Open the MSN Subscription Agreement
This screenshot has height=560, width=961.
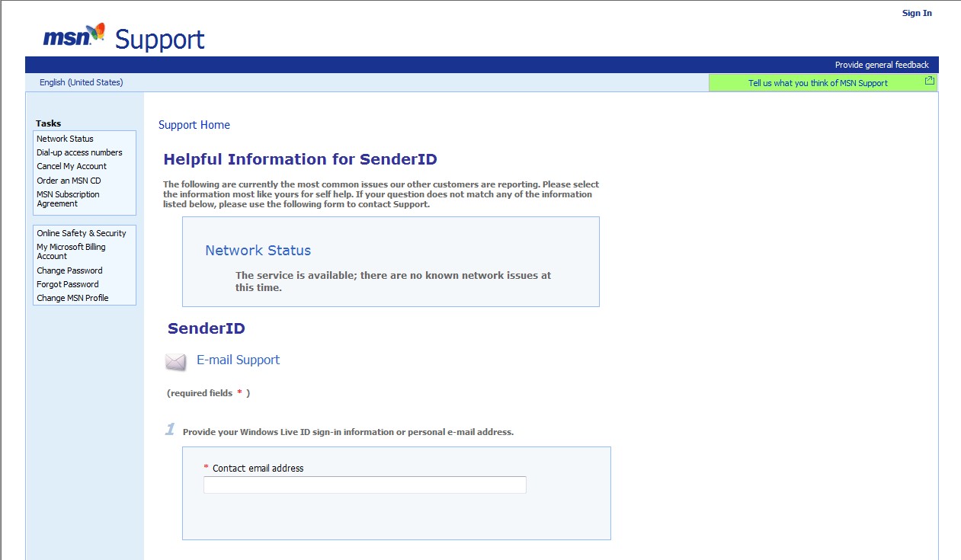(x=68, y=199)
